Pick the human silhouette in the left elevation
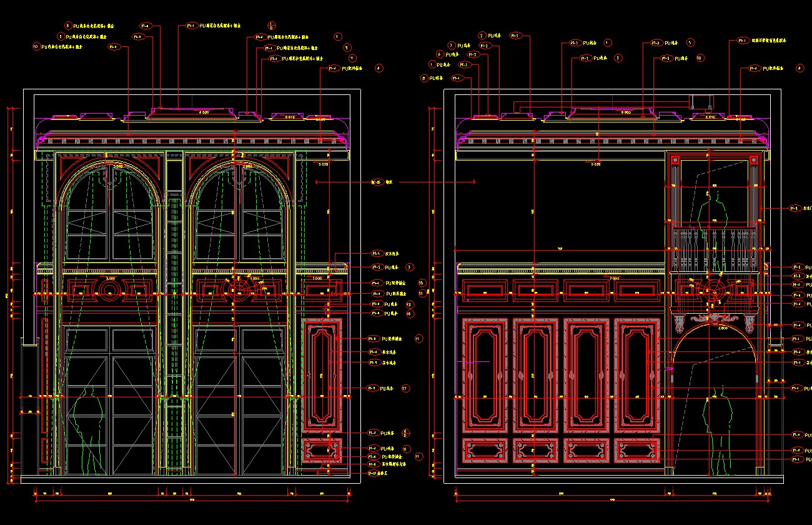812x525 pixels. point(88,431)
